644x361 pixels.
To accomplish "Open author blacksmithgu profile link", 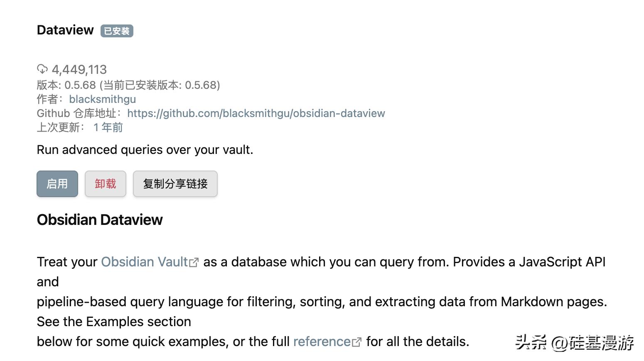I will point(102,99).
